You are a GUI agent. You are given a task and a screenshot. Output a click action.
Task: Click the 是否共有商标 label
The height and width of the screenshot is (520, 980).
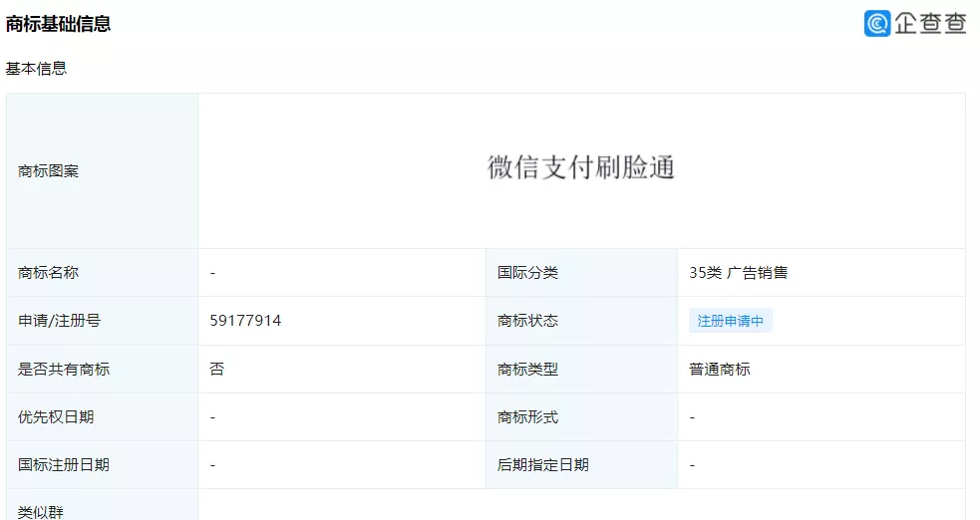(x=64, y=369)
